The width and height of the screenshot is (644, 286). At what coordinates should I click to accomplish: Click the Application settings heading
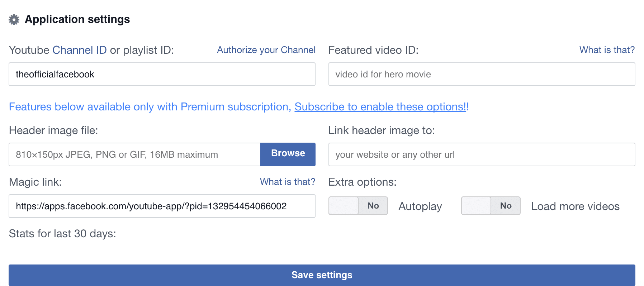[x=77, y=19]
